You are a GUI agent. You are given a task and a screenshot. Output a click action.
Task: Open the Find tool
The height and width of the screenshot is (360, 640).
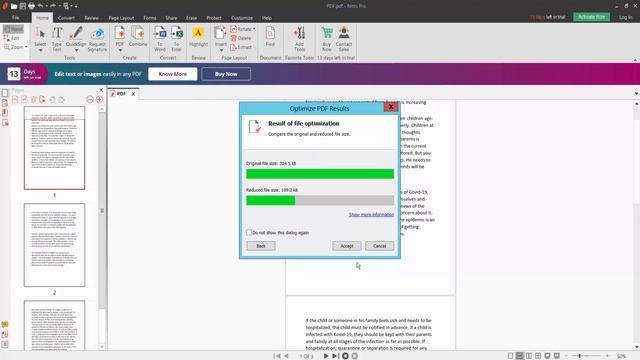point(270,37)
